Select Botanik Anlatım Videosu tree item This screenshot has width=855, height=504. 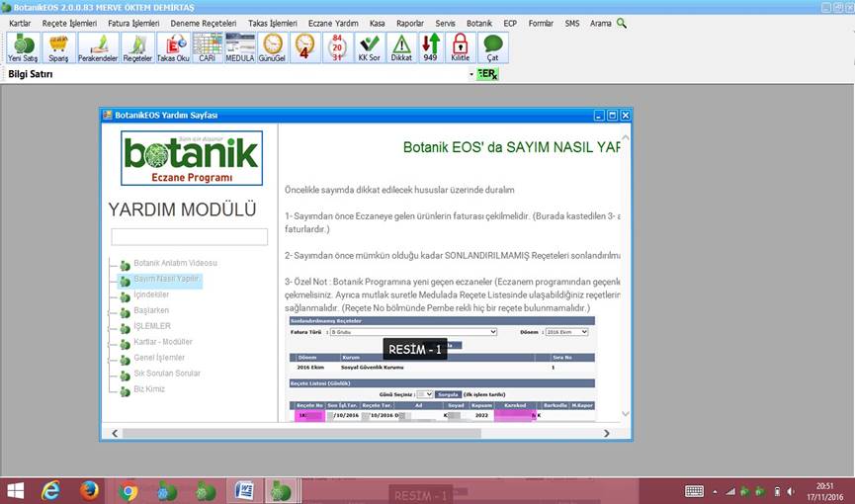175,263
